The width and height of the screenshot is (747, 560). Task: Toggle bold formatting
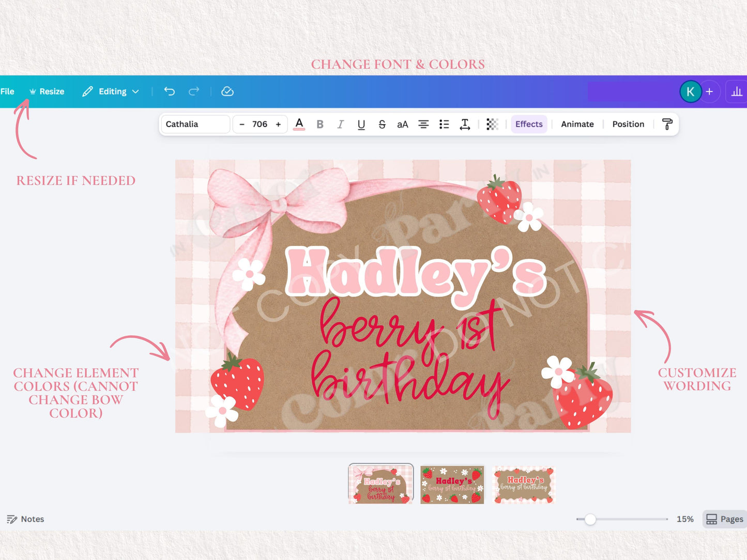tap(320, 124)
